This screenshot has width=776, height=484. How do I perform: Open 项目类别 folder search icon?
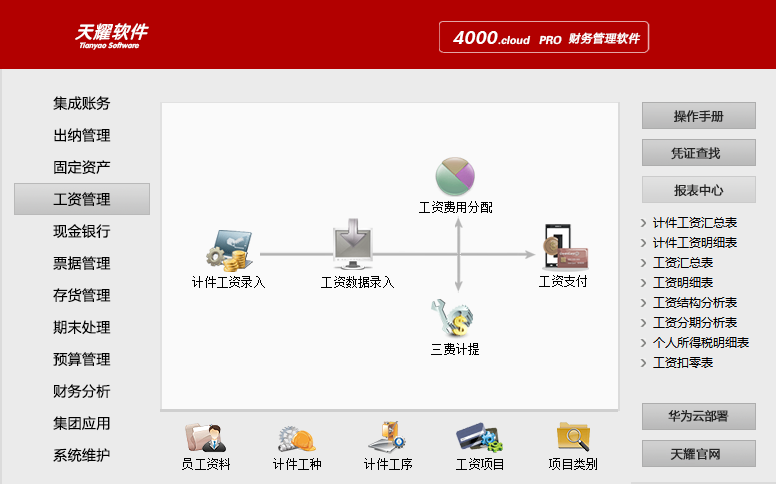573,438
